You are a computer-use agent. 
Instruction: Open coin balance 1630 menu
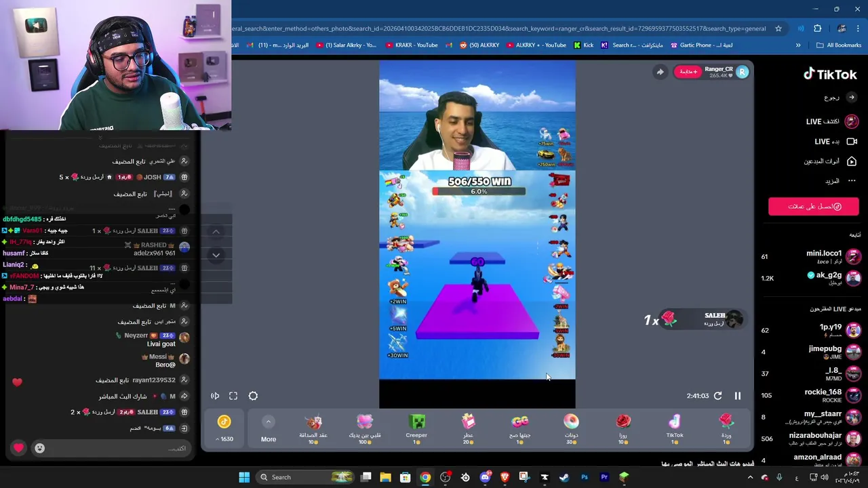coord(224,430)
